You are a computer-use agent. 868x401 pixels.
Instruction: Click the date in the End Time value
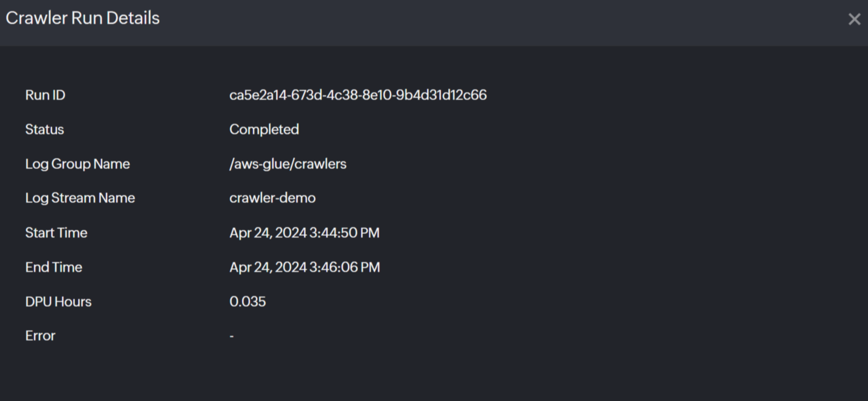(x=268, y=267)
